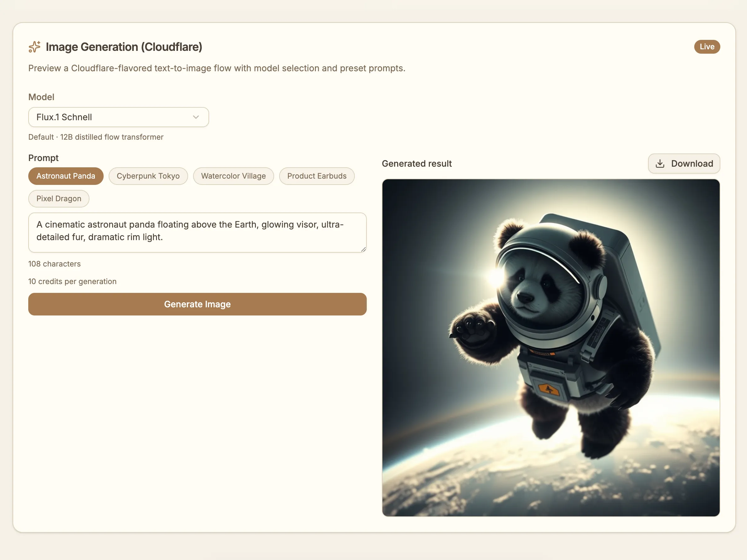Choose the Cyberpunk Tokyo preset
This screenshot has height=560, width=747.
tap(148, 176)
